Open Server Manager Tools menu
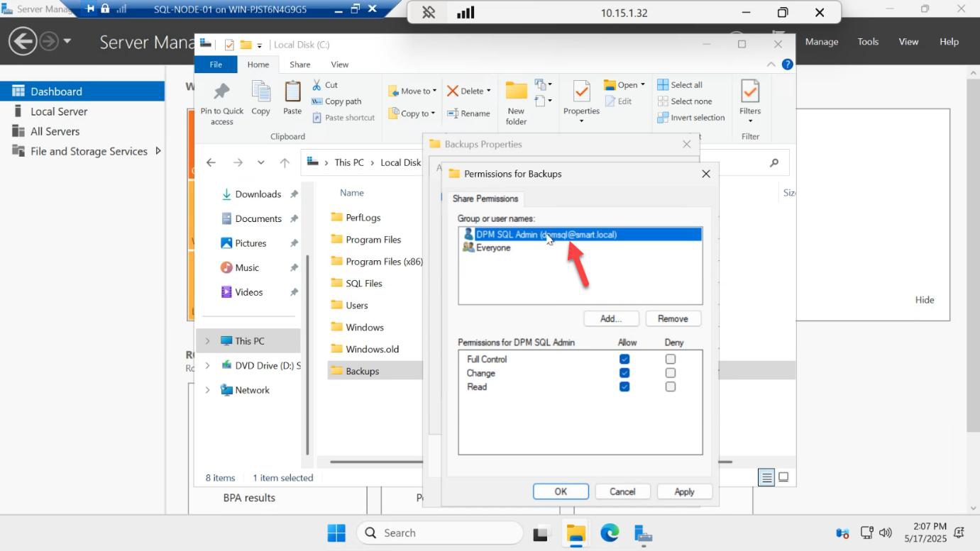 [868, 42]
